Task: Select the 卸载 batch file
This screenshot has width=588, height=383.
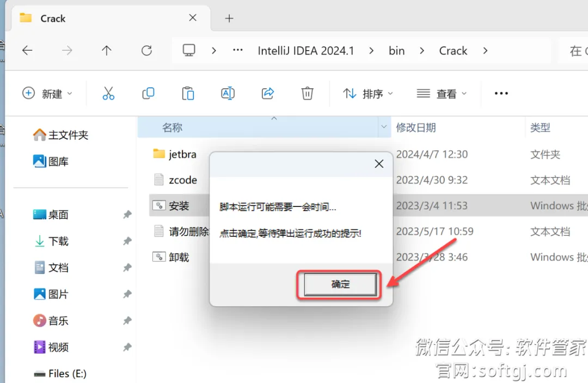Action: tap(170, 257)
